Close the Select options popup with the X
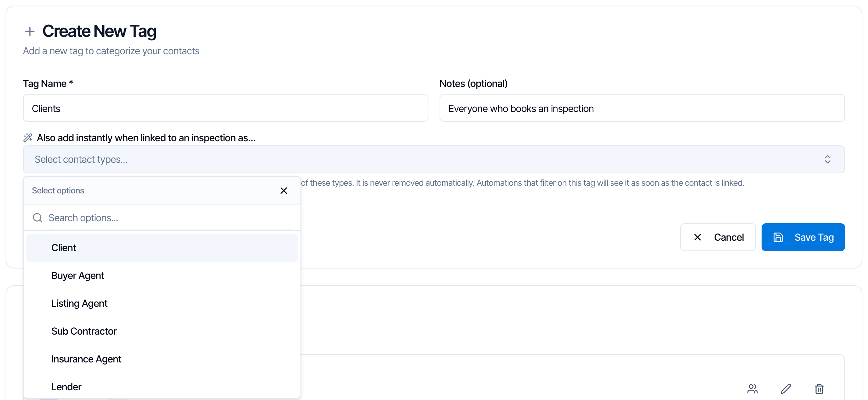This screenshot has width=868, height=400. click(x=284, y=191)
